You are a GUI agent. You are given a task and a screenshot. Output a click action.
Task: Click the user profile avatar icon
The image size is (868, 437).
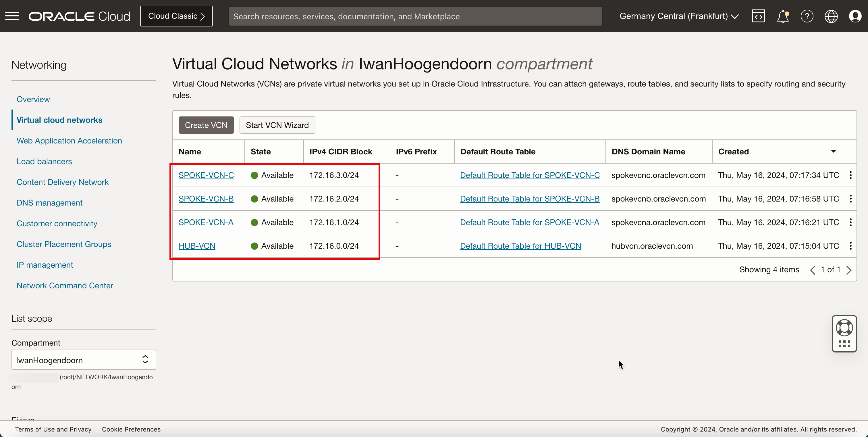pyautogui.click(x=856, y=16)
